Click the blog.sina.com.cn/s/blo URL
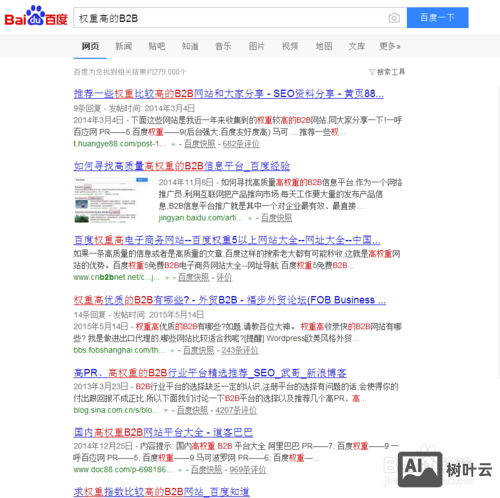 (116, 410)
